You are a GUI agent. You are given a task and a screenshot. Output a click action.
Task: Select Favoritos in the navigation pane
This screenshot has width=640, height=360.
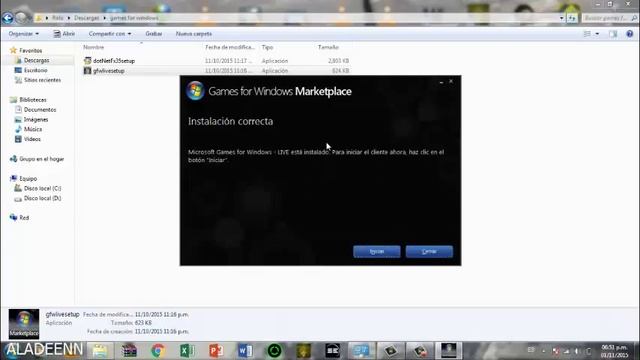(x=30, y=51)
